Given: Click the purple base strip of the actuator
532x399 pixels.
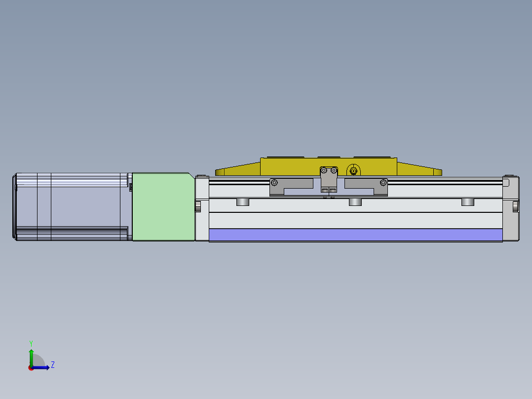Looking at the screenshot, I should [x=355, y=235].
